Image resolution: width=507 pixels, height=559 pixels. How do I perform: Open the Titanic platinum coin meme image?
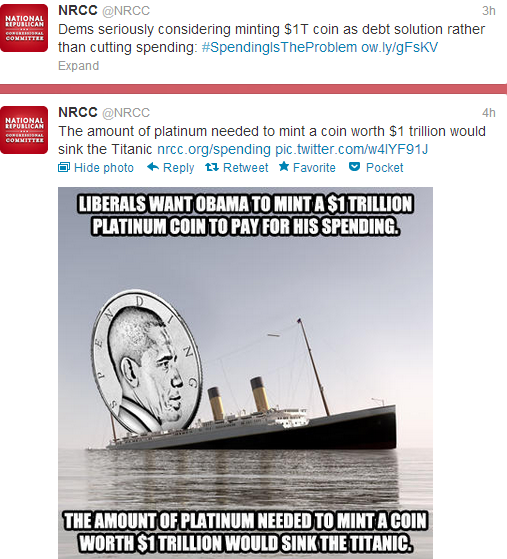(x=245, y=373)
